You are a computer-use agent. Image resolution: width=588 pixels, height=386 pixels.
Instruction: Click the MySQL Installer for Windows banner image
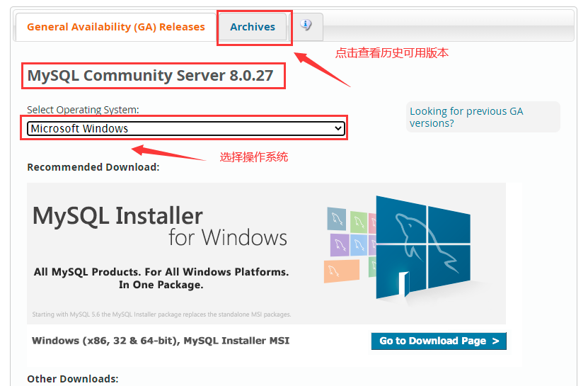[x=266, y=254]
